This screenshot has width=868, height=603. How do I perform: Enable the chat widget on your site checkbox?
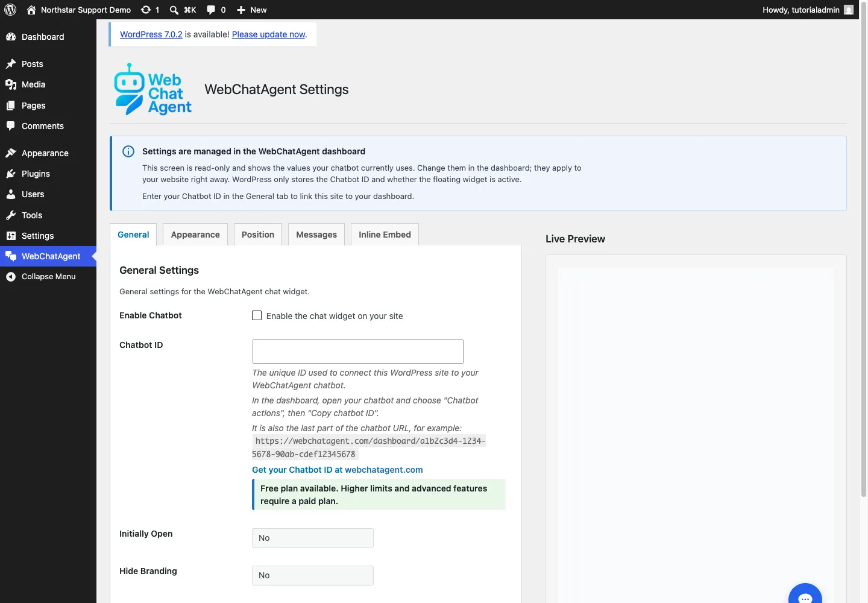tap(257, 315)
